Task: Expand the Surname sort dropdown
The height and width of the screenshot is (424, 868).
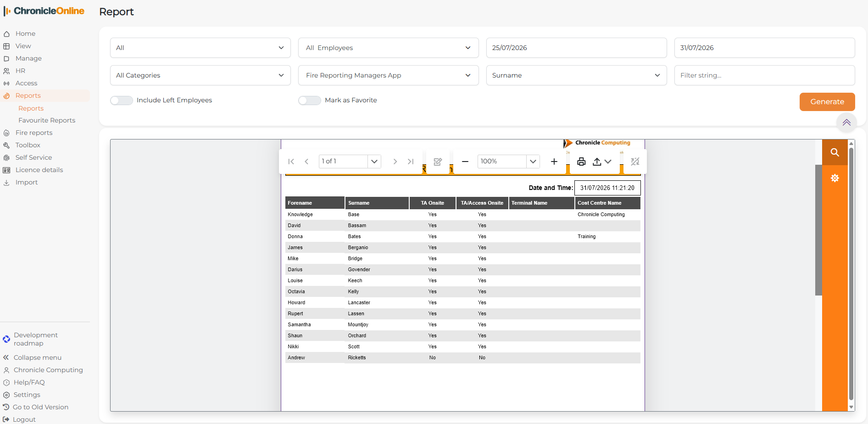Action: [576, 75]
